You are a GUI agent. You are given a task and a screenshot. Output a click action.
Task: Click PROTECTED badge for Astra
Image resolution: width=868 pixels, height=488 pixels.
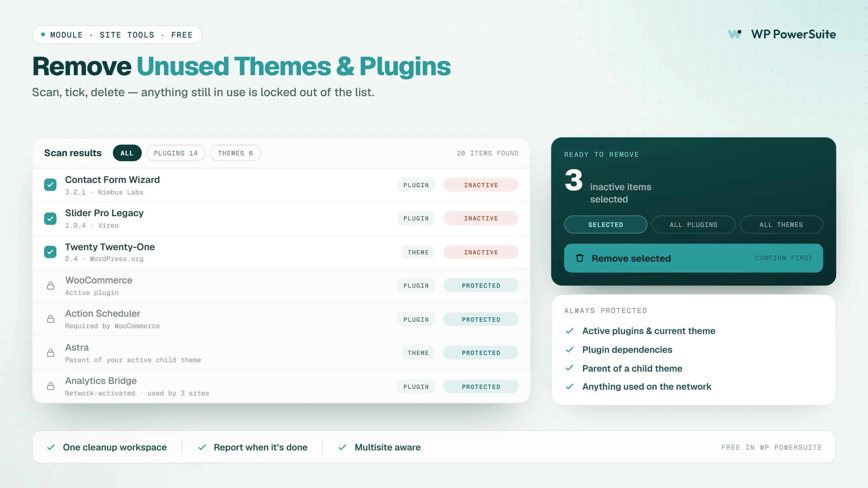tap(481, 352)
